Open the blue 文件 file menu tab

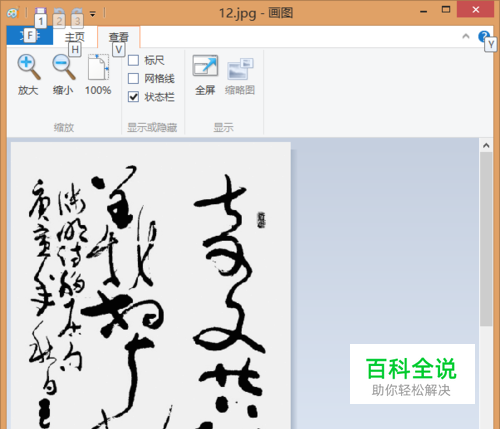click(30, 35)
